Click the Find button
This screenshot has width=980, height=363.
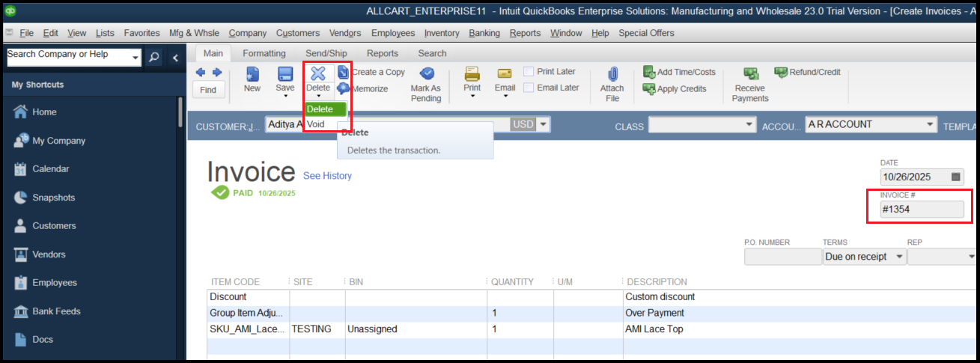[x=208, y=90]
